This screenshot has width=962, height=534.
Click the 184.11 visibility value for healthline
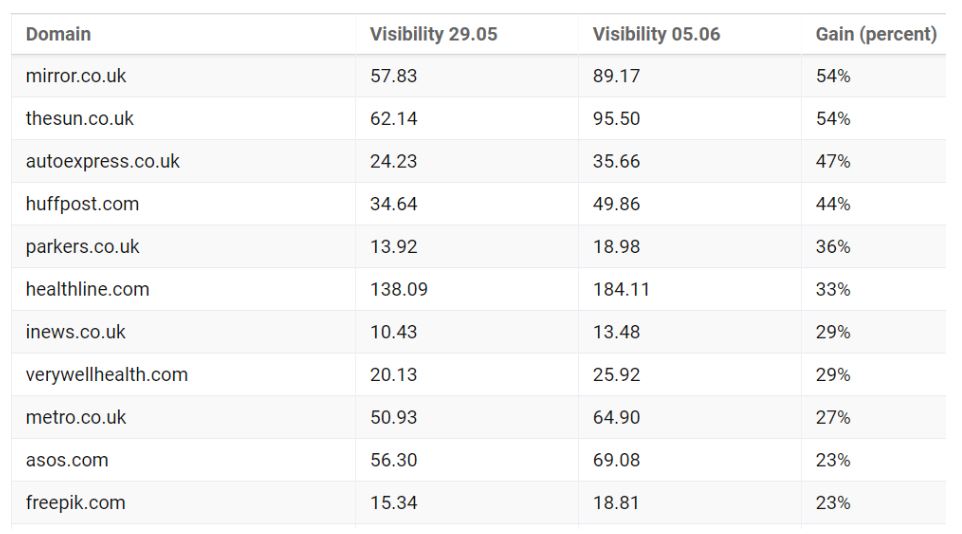tap(621, 288)
